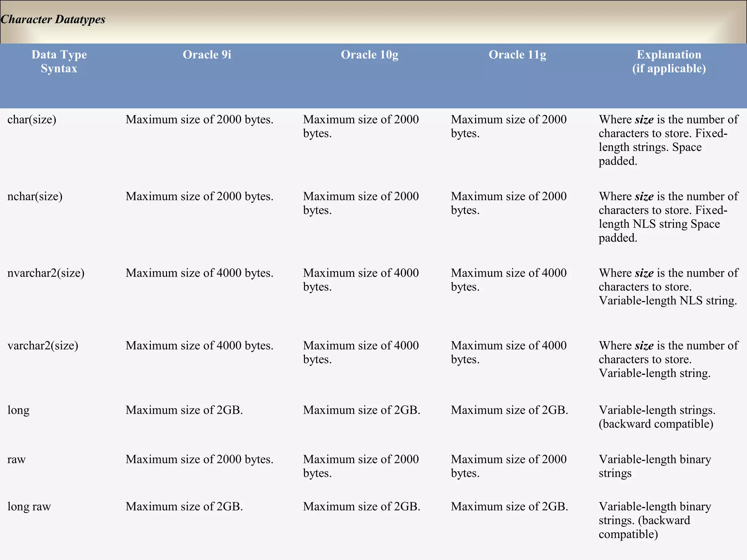Click explanation text for raw row
The height and width of the screenshot is (560, 747).
[655, 466]
